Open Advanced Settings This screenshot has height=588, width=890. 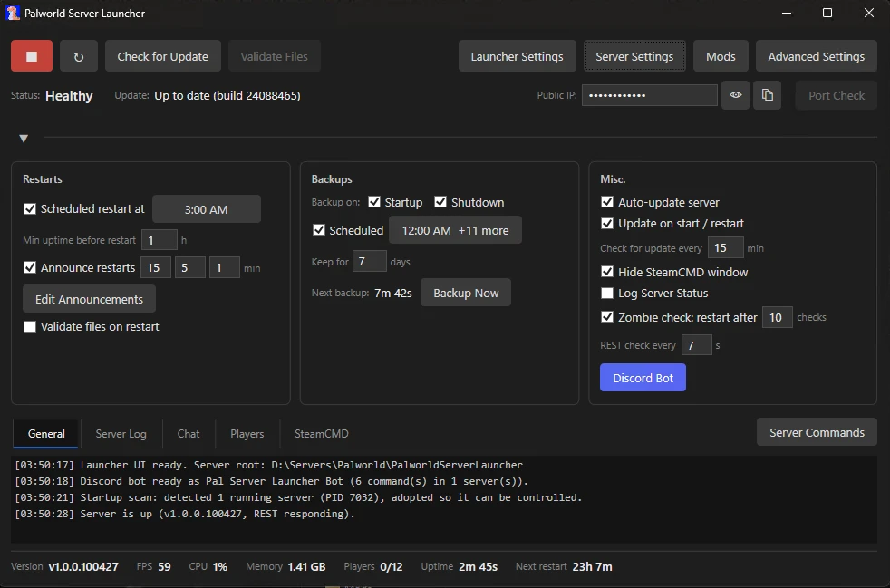click(x=817, y=56)
